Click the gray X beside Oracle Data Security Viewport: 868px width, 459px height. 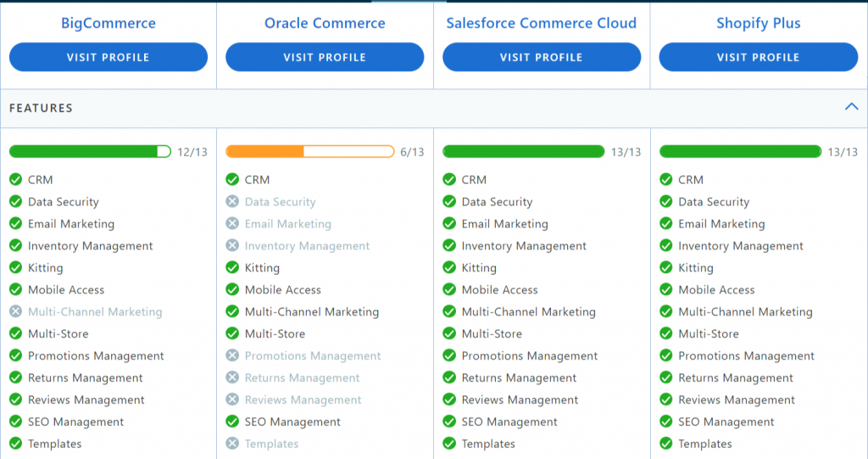tap(232, 202)
